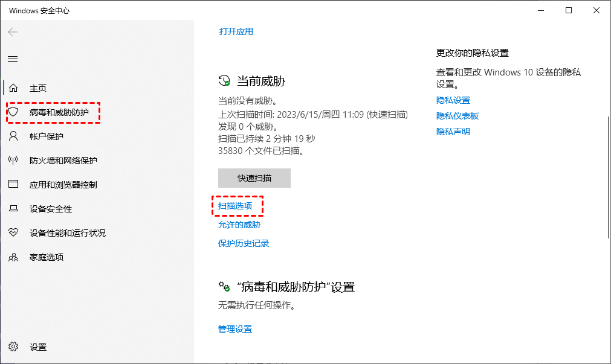
Task: Open 保护历史记录 link
Action: tap(244, 243)
